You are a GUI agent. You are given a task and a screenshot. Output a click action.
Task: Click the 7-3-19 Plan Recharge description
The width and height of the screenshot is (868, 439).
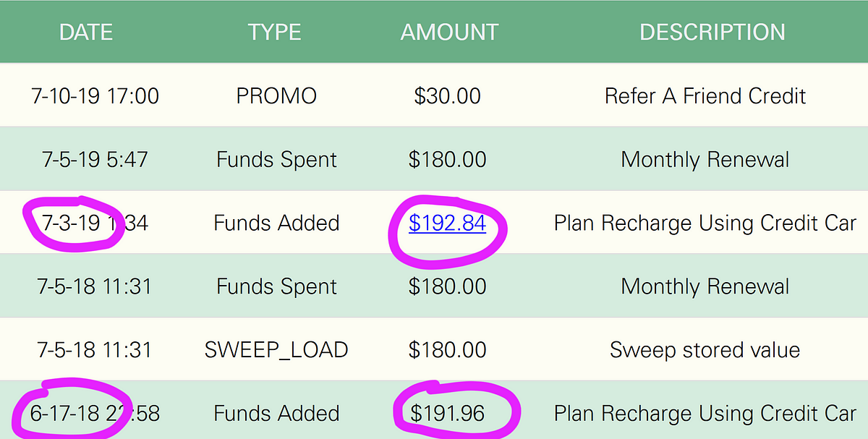pos(705,223)
